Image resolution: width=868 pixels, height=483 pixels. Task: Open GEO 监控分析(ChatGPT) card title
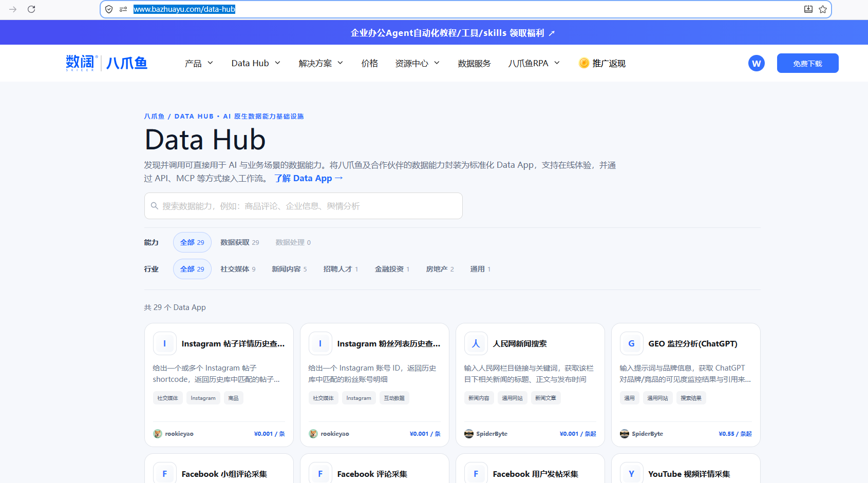pos(692,343)
